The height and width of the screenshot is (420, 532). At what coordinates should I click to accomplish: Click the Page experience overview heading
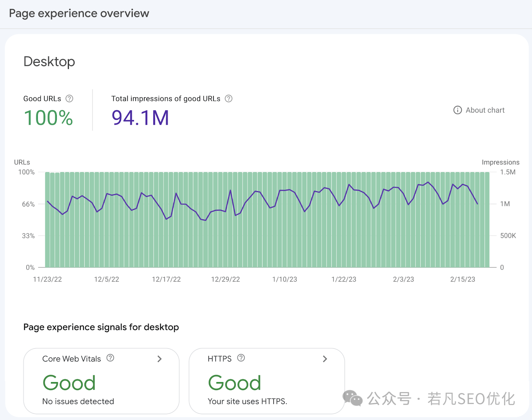tap(79, 13)
